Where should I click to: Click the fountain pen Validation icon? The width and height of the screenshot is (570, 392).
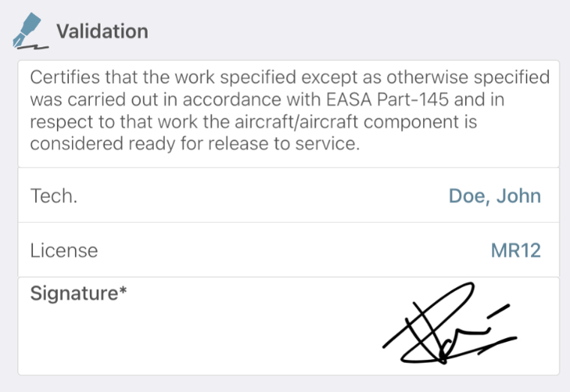[x=30, y=31]
